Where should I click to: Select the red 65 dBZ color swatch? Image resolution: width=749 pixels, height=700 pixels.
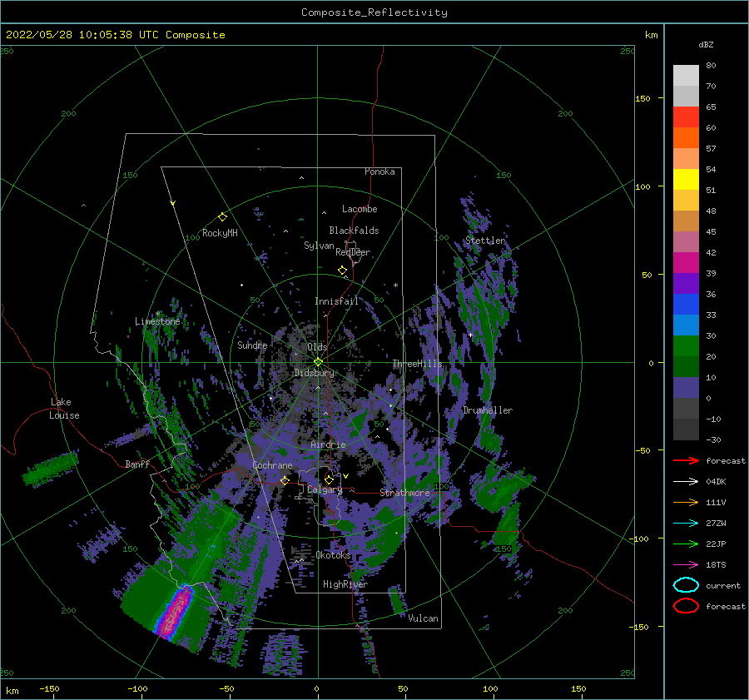[686, 117]
